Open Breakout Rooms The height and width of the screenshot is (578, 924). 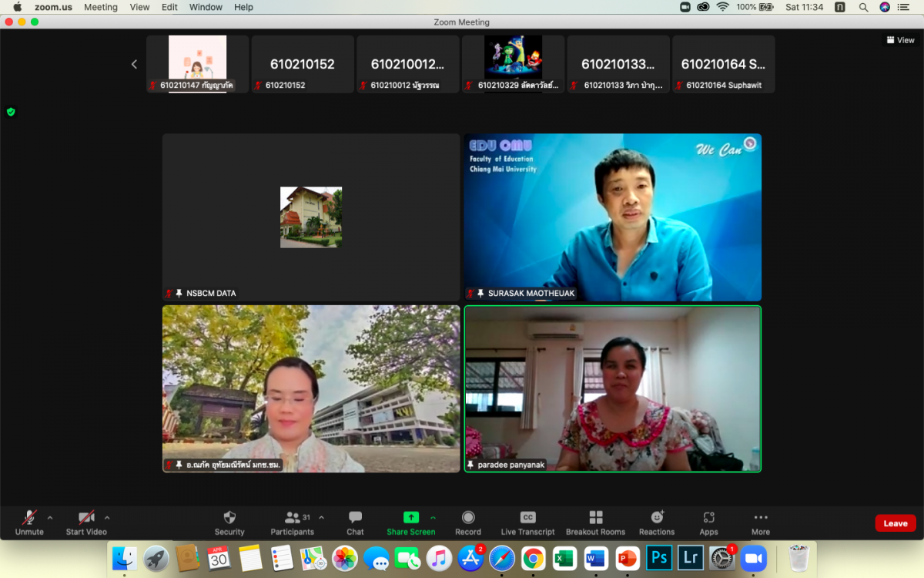595,517
